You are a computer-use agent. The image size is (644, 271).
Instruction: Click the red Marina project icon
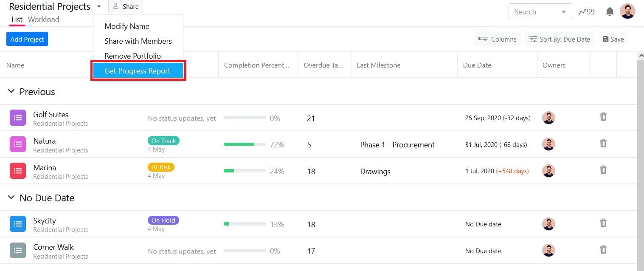18,171
